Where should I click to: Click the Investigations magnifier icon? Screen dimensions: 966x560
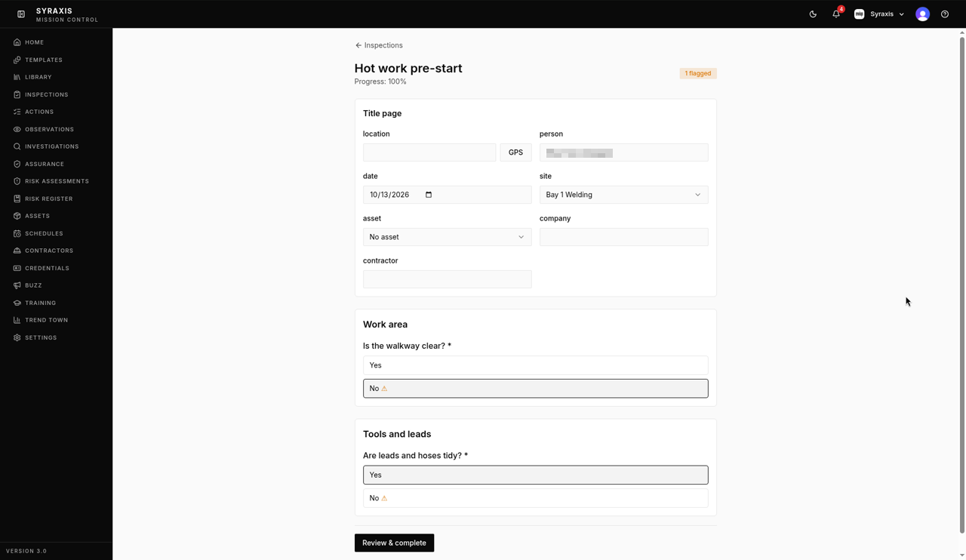coord(17,146)
